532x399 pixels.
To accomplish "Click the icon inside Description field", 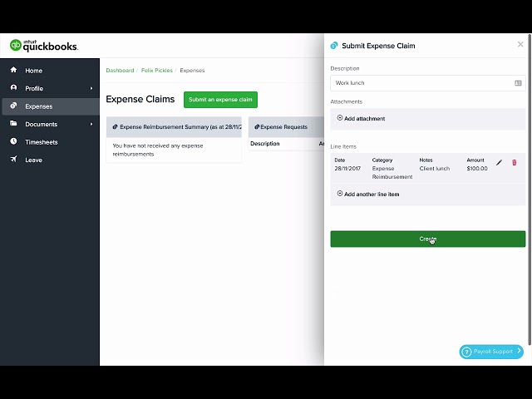I will pos(518,83).
